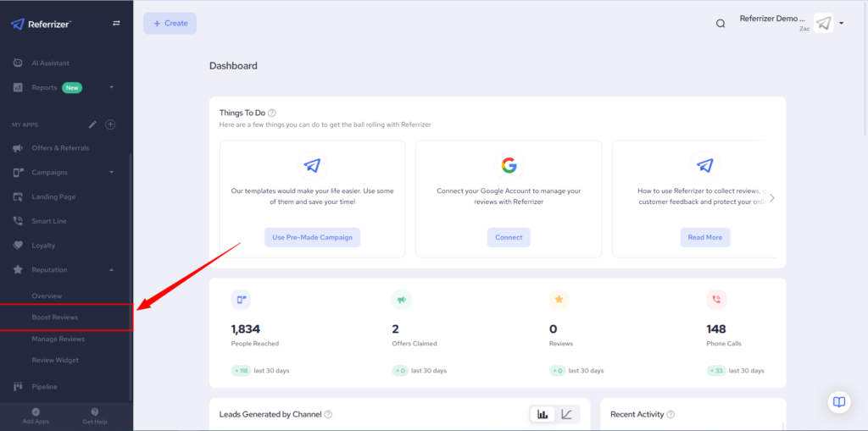Click the next arrow on Things To Do carousel
The width and height of the screenshot is (868, 431).
click(x=771, y=198)
